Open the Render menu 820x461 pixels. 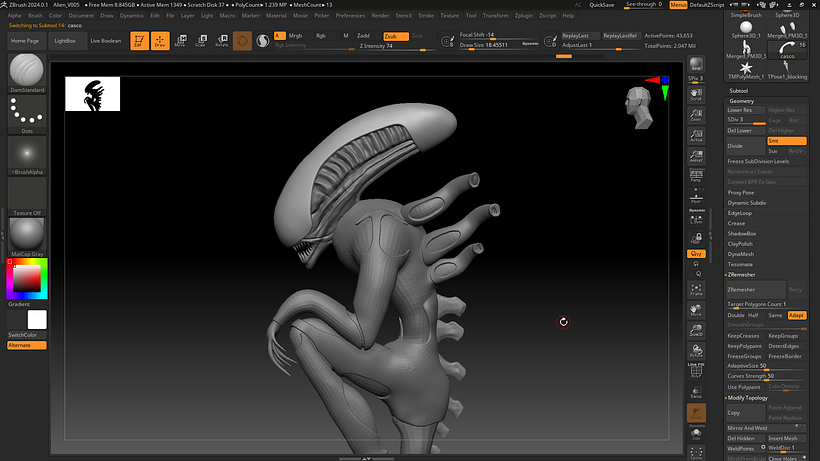(x=380, y=16)
